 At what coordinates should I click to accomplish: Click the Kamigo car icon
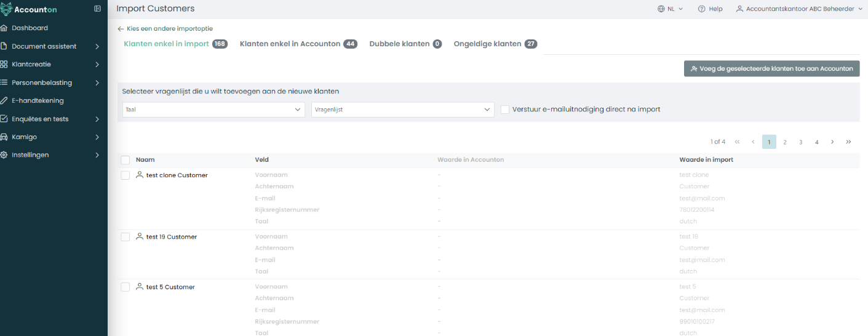(x=4, y=137)
